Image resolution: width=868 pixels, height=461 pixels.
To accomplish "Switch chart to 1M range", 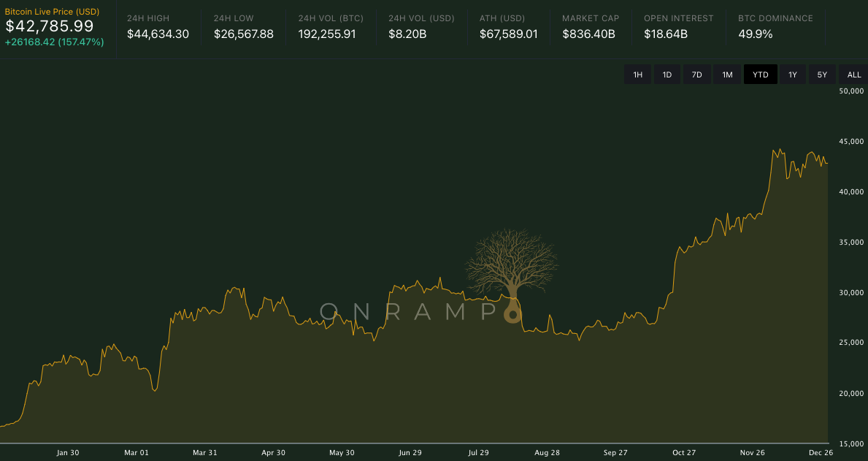I will click(727, 75).
